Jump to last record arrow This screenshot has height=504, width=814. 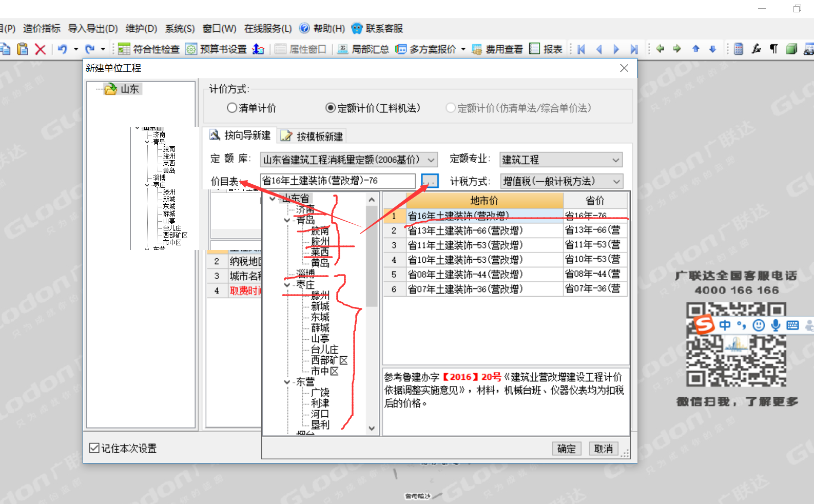tap(634, 49)
